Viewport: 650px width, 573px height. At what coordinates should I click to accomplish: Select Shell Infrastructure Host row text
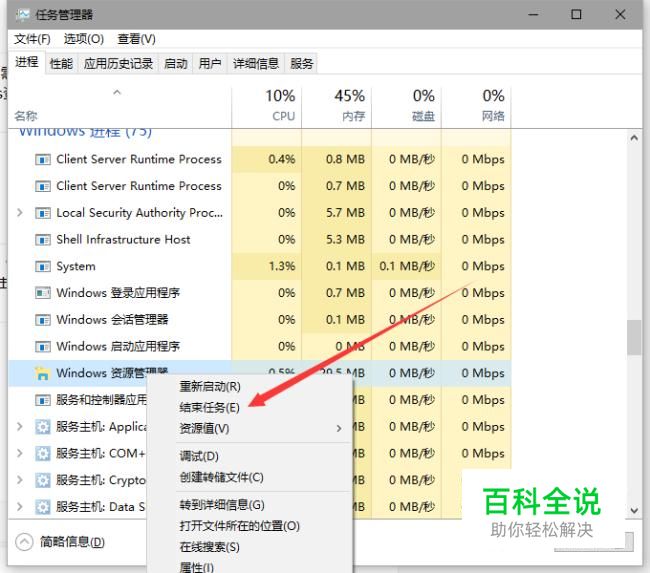click(x=123, y=240)
